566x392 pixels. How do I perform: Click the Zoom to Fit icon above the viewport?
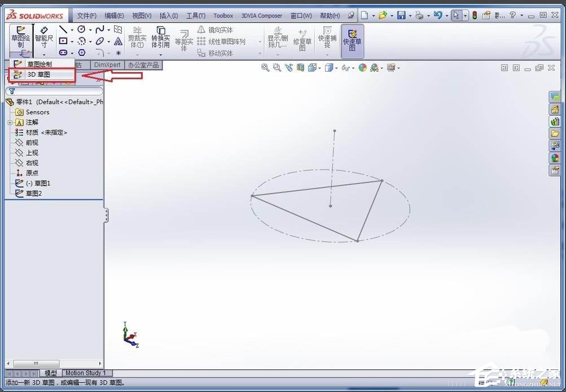point(265,67)
